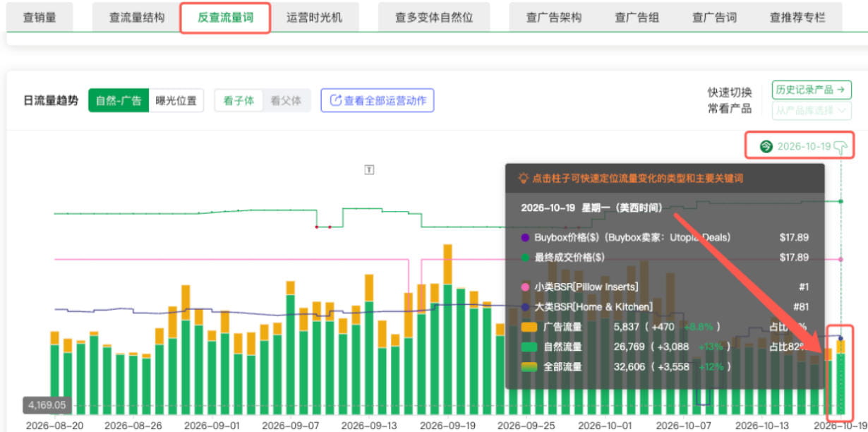This screenshot has width=868, height=432.
Task: Click the 4,169.05 axis value label
Action: (47, 405)
